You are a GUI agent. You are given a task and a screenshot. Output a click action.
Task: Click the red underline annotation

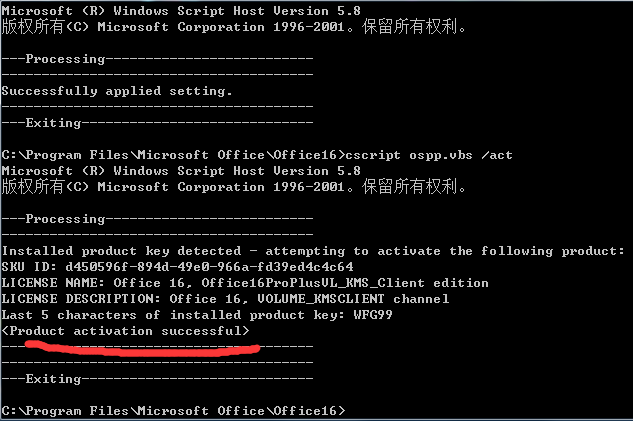tap(142, 349)
